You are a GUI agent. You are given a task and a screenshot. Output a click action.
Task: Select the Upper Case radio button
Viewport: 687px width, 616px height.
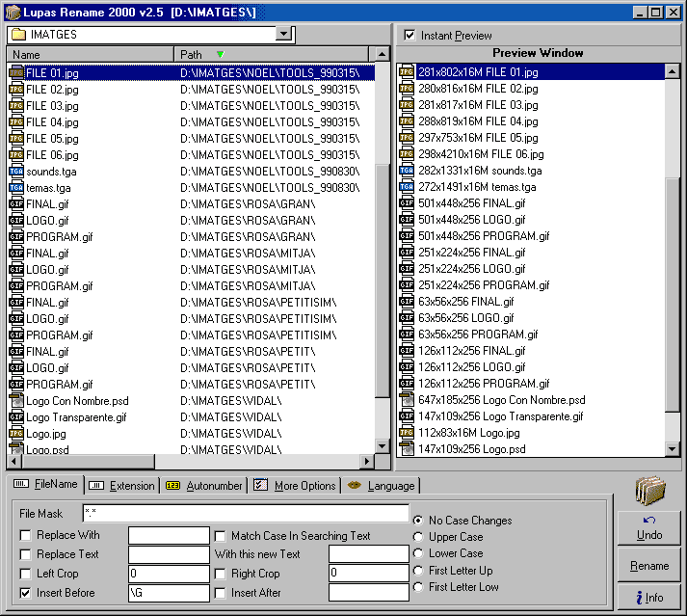coord(417,537)
